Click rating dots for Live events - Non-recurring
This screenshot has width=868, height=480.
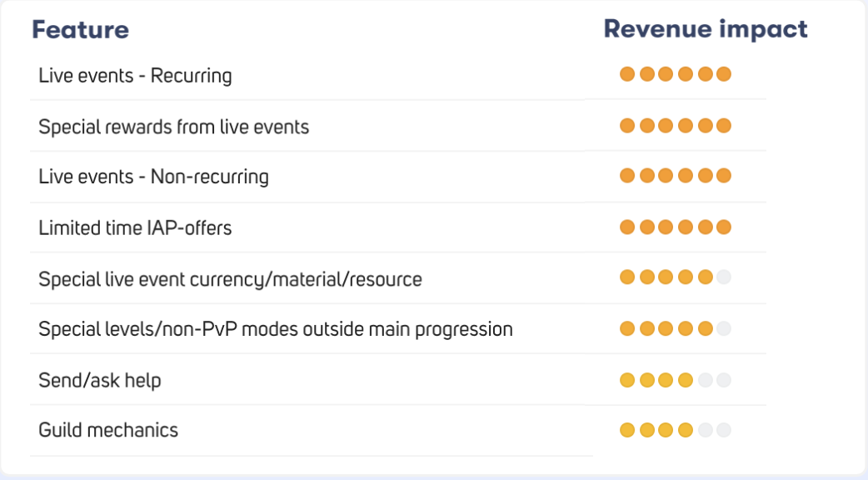(675, 176)
